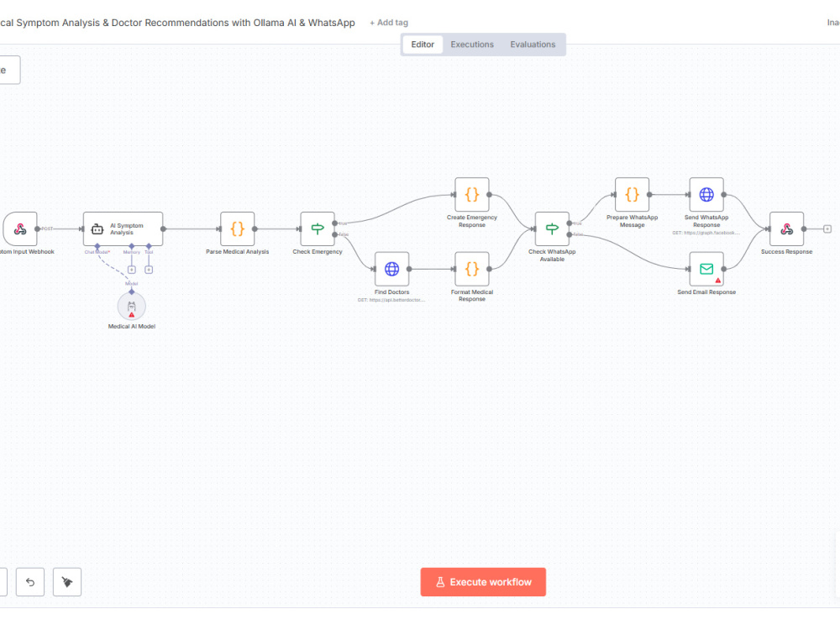
Task: Click the Parse Medical Analysis label
Action: (238, 252)
